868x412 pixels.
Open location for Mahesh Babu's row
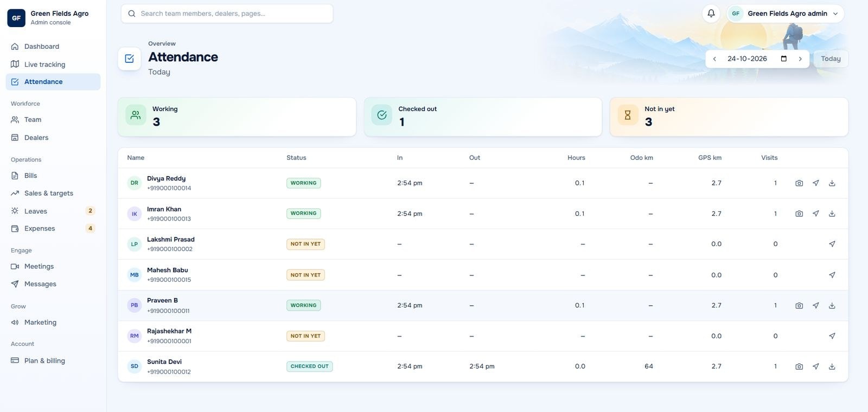click(832, 275)
